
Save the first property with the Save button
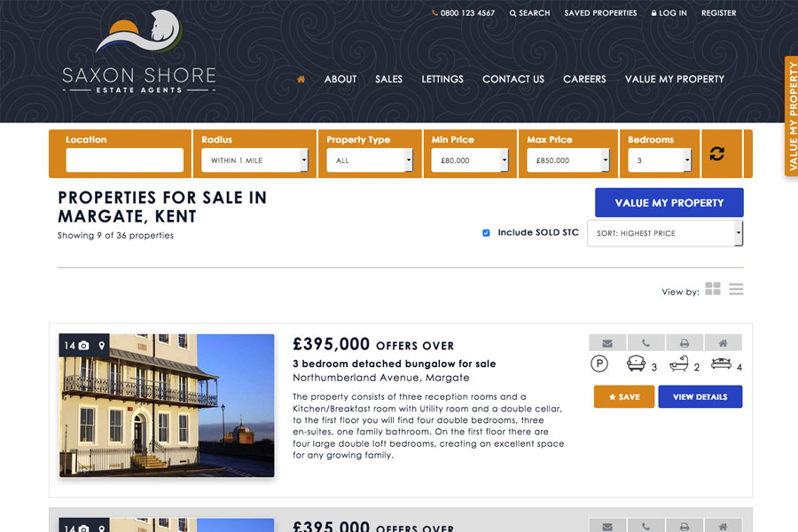pyautogui.click(x=624, y=396)
